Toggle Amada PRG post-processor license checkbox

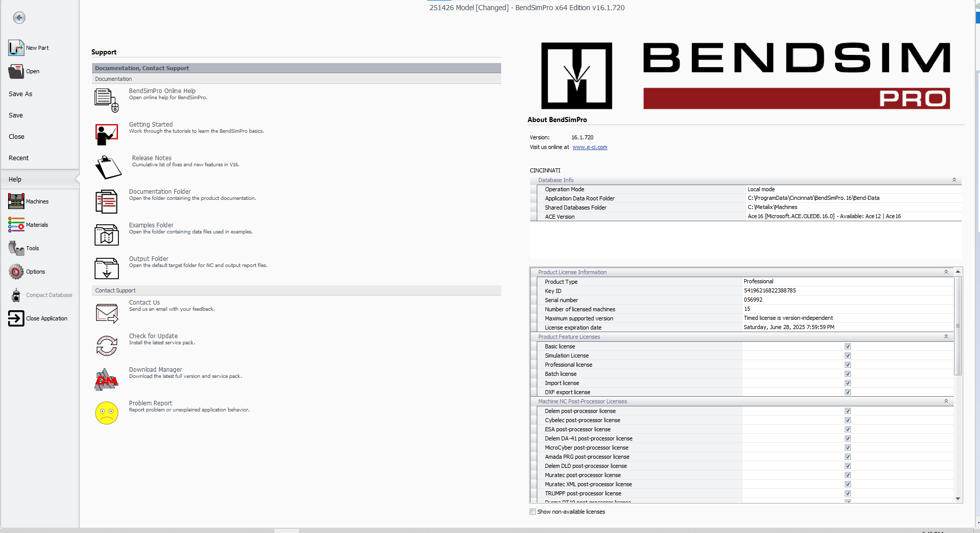tap(848, 457)
